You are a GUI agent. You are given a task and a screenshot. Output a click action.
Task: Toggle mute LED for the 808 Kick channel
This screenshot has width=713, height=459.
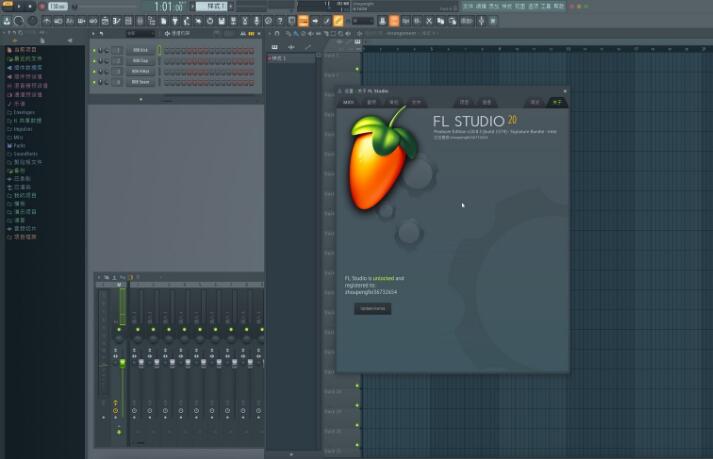click(94, 50)
